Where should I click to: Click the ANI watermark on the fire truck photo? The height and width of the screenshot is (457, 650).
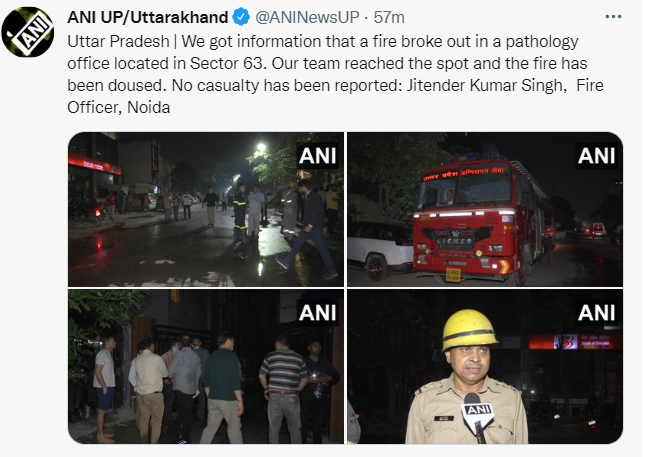coord(597,156)
